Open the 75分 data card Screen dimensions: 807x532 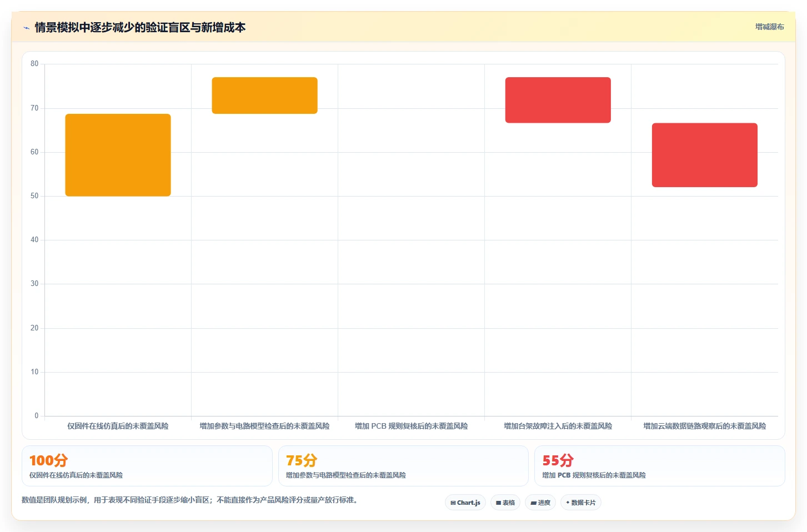[x=403, y=466]
